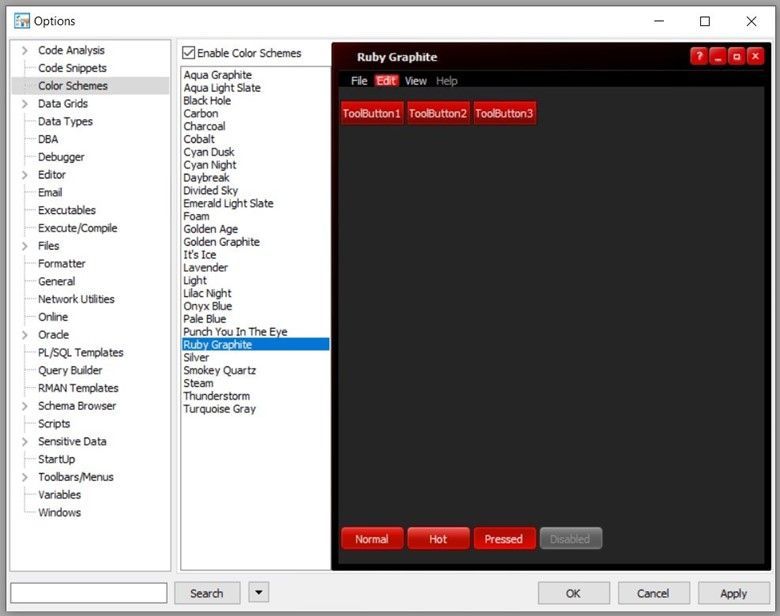The width and height of the screenshot is (780, 616).
Task: Expand the Schema Browser tree node
Action: click(25, 406)
